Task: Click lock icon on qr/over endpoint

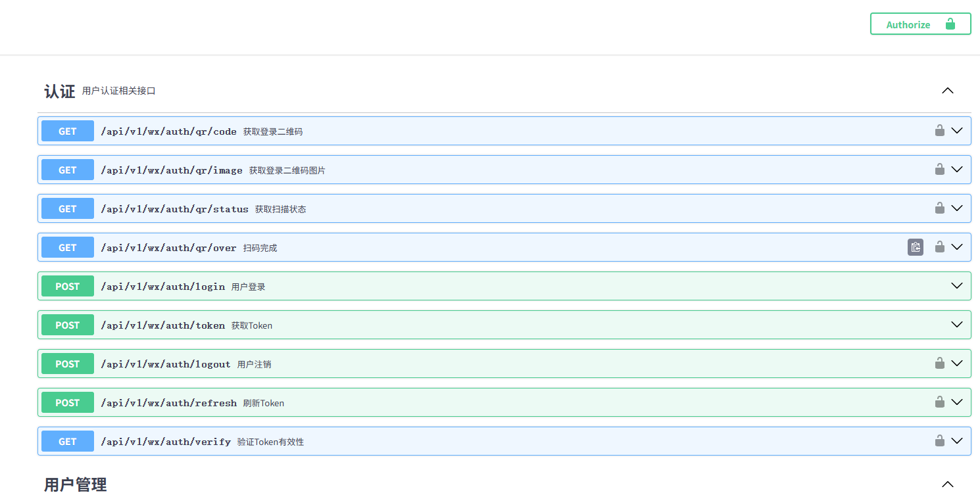Action: coord(940,247)
